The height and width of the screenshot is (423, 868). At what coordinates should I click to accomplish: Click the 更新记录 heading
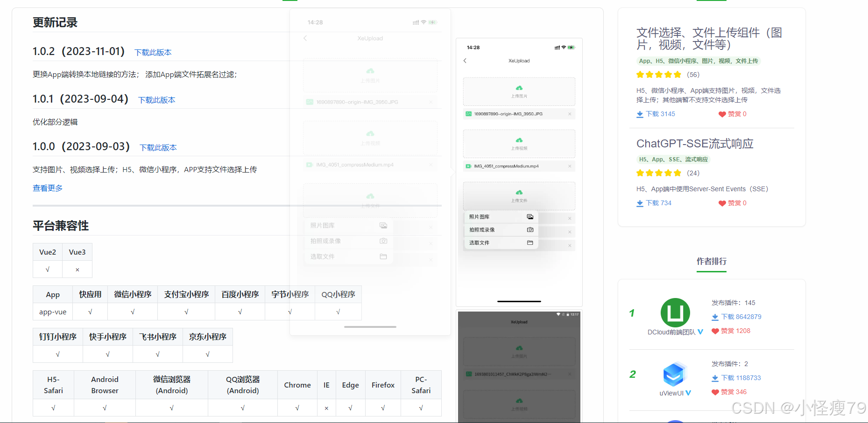click(55, 22)
